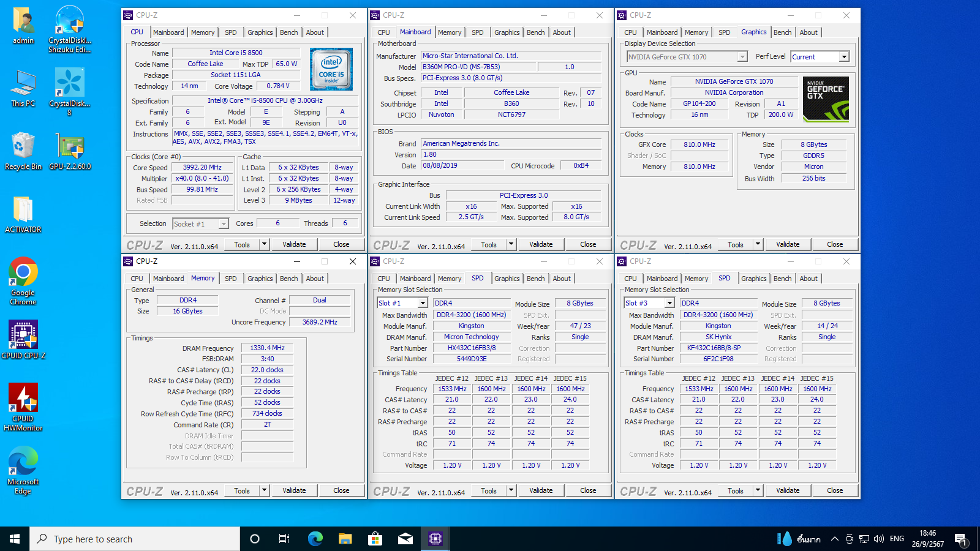Screen dimensions: 980x551
Task: Click Part Number HX432C16FB3/8
Action: point(471,348)
